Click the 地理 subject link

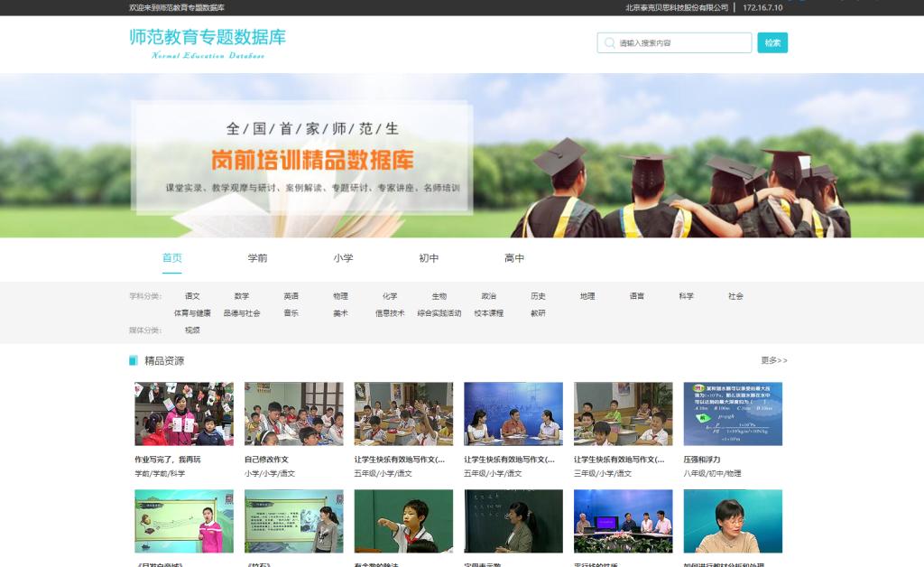point(587,296)
